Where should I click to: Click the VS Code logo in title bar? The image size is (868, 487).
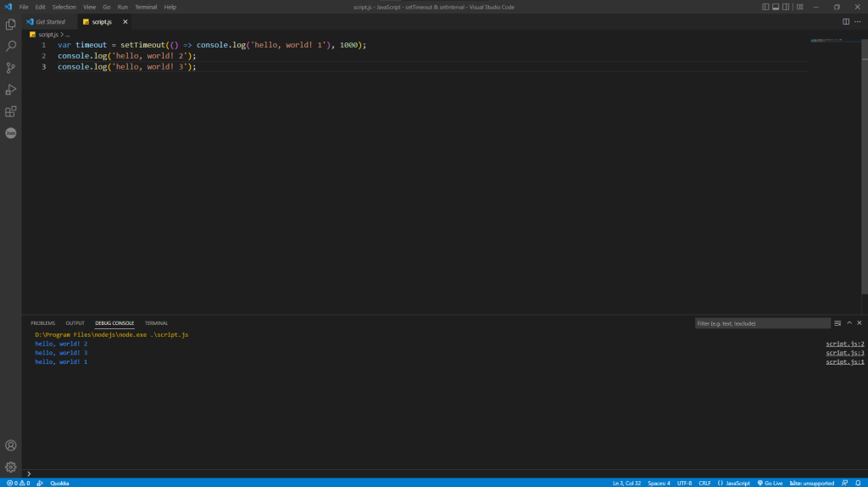pyautogui.click(x=8, y=7)
